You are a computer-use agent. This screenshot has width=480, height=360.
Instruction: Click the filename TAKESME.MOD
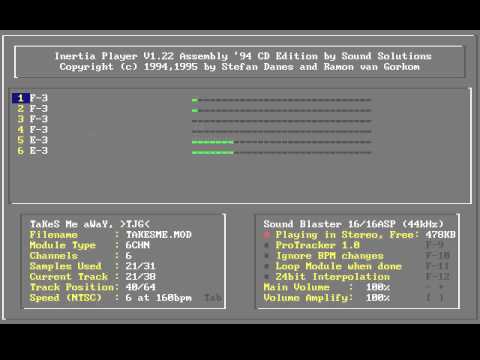click(159, 235)
